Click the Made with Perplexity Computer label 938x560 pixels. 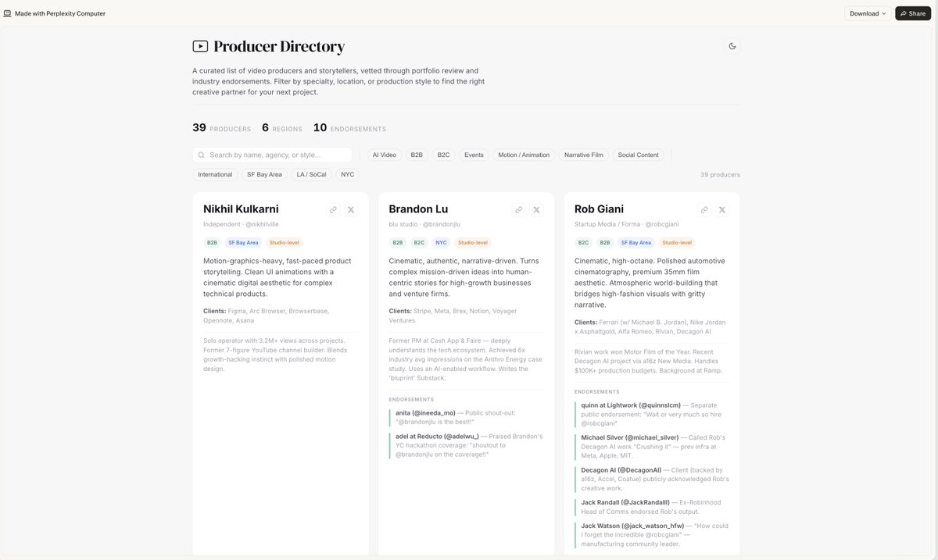point(60,13)
